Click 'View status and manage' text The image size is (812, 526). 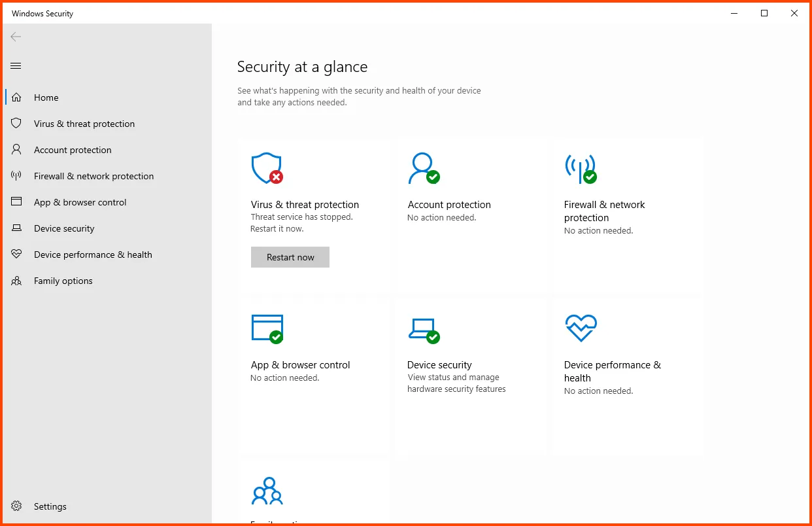pos(453,377)
